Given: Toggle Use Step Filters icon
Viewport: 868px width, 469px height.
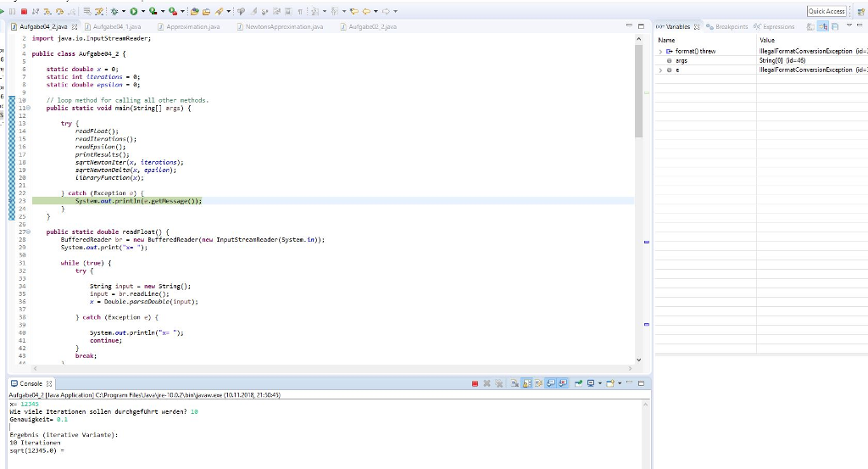Looking at the screenshot, I should [x=99, y=11].
